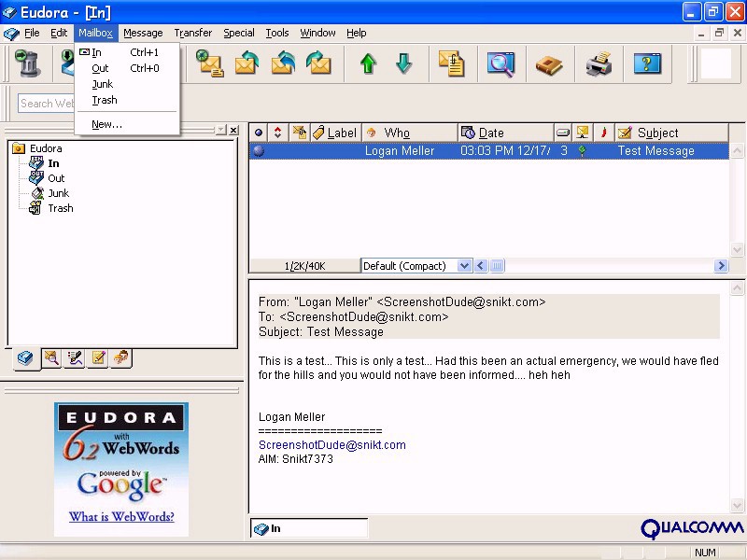Screen dimensions: 747x560
Task: Open the Window menu
Action: click(x=317, y=33)
